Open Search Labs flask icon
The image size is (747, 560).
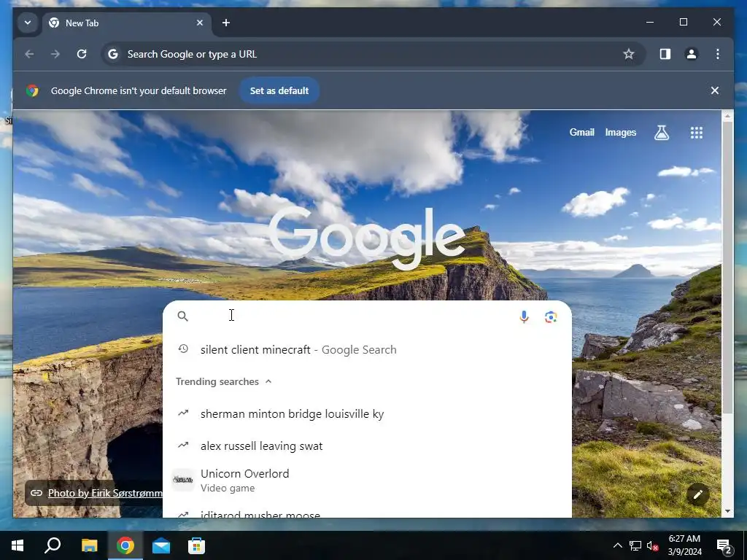pyautogui.click(x=662, y=133)
